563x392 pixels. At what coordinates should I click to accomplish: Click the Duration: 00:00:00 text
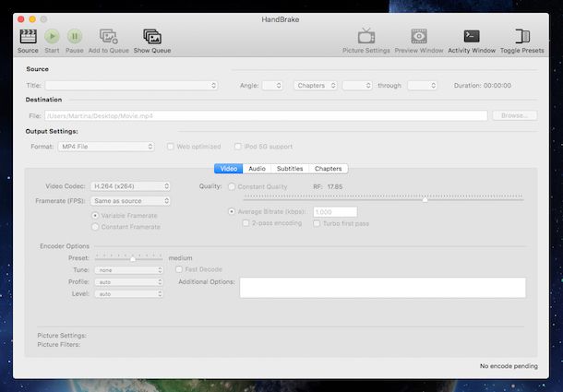tap(482, 86)
